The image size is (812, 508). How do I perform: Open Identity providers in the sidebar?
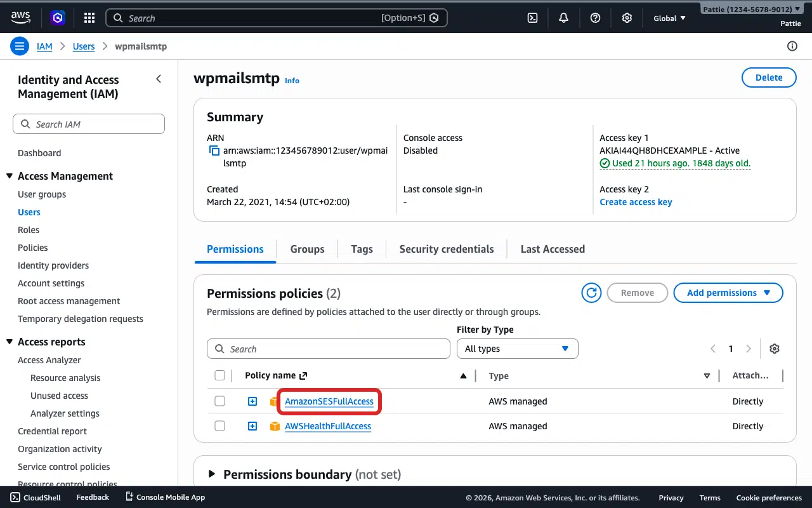pyautogui.click(x=53, y=265)
